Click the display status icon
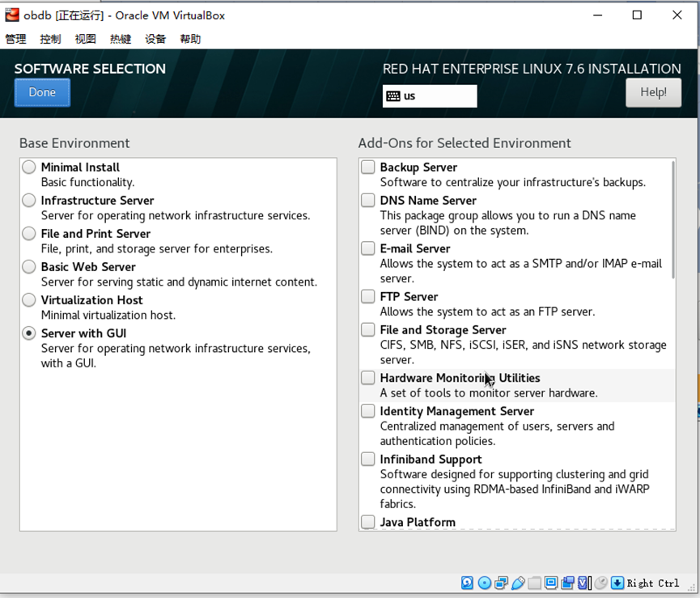Screen dimensions: 700x598 click(551, 583)
